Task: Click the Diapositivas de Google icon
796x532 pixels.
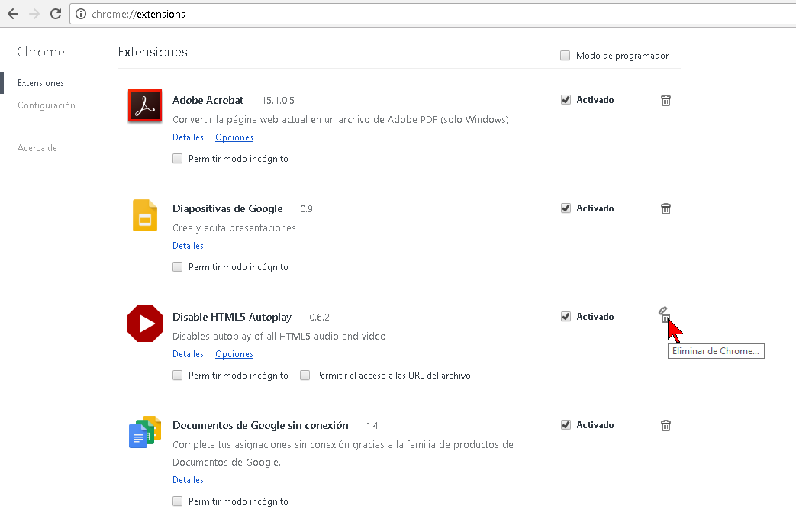Action: tap(145, 215)
